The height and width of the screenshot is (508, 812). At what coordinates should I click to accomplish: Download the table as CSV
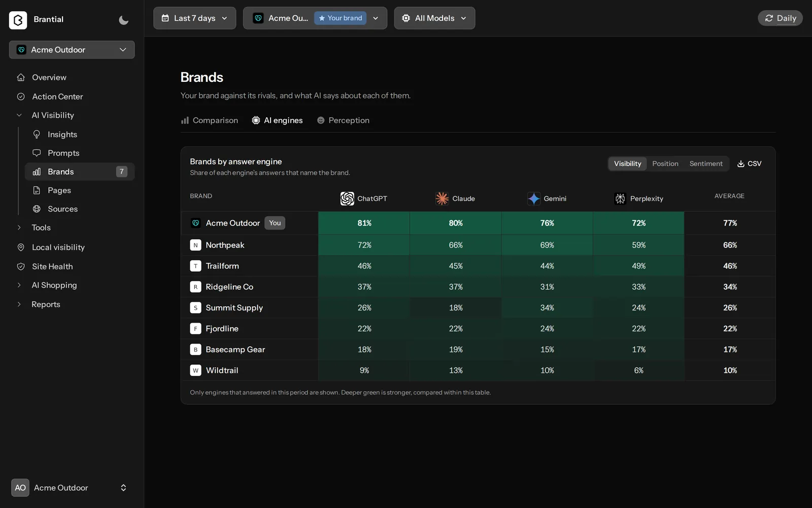(750, 164)
